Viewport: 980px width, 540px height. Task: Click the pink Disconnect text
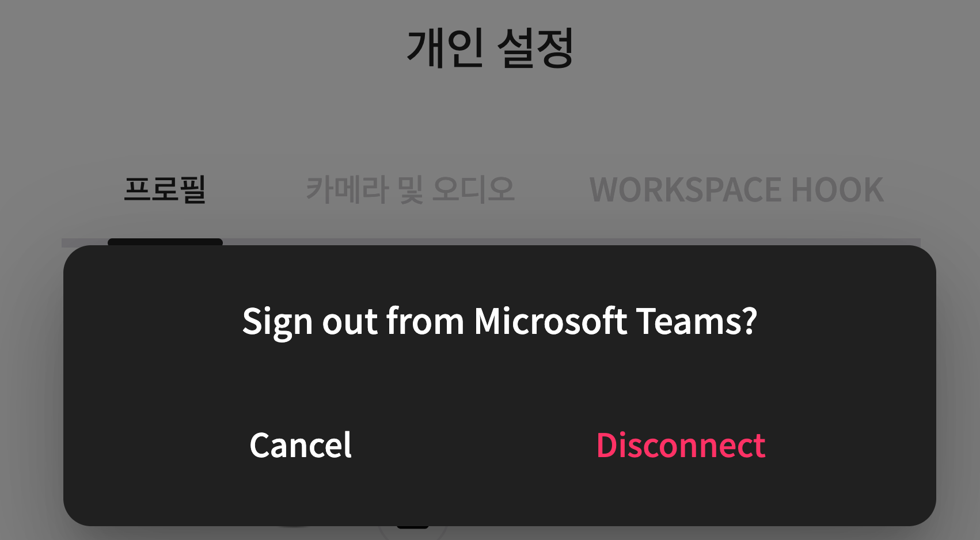pyautogui.click(x=681, y=445)
